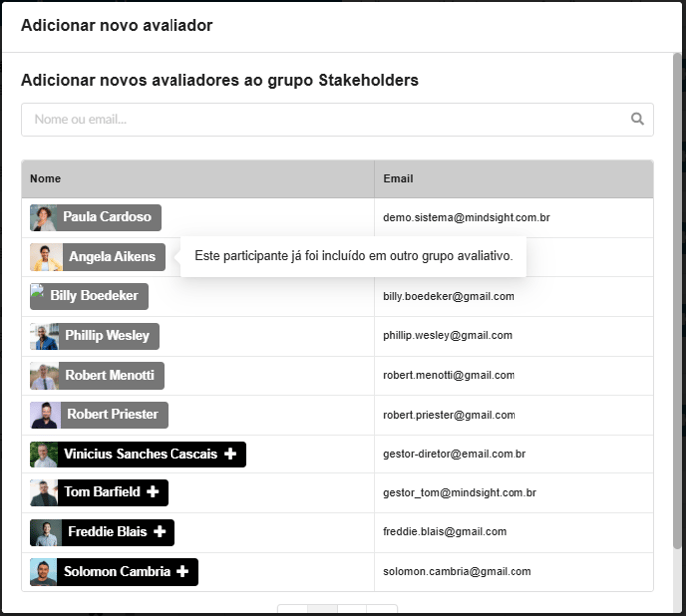Add Tom Barfield using plus icon
This screenshot has width=686, height=616.
[x=153, y=492]
